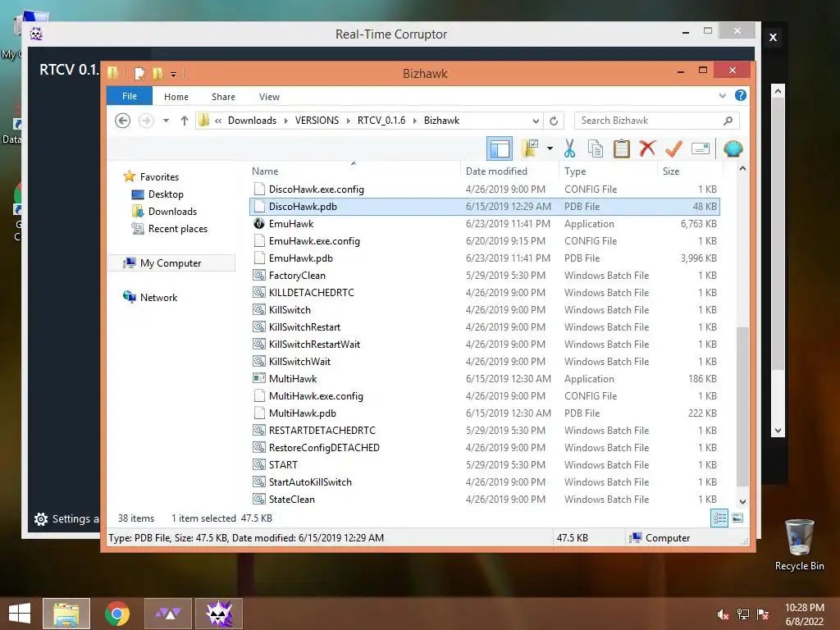Toggle the navigation pane layout button

point(500,148)
